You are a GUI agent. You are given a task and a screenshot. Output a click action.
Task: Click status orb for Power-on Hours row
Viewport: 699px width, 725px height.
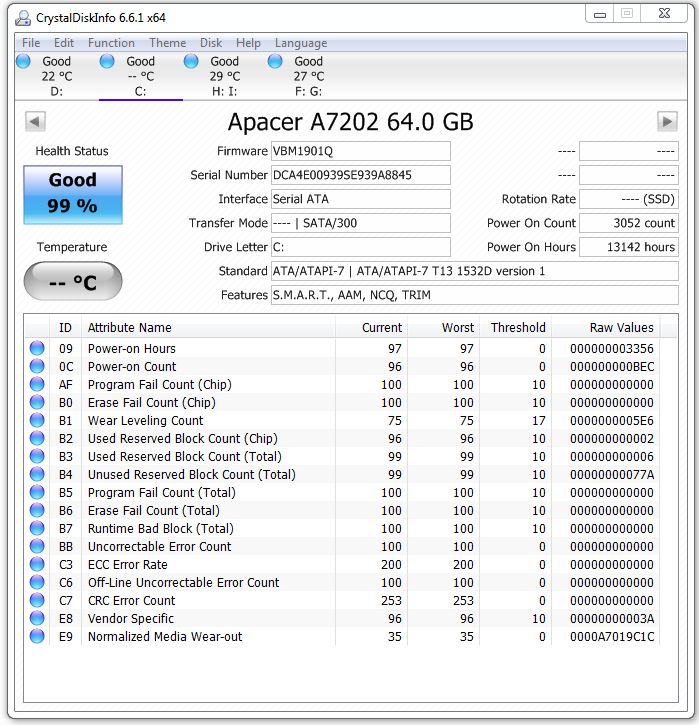tap(37, 348)
